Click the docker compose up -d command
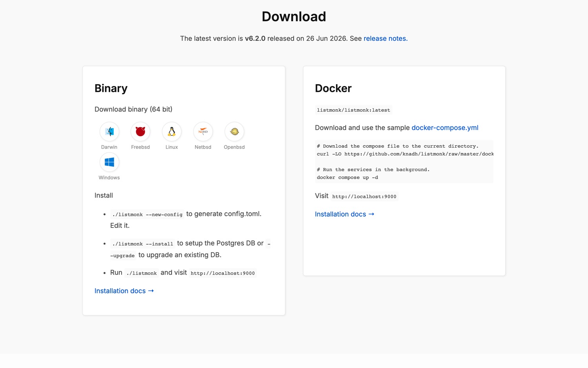The width and height of the screenshot is (588, 368). coord(347,177)
